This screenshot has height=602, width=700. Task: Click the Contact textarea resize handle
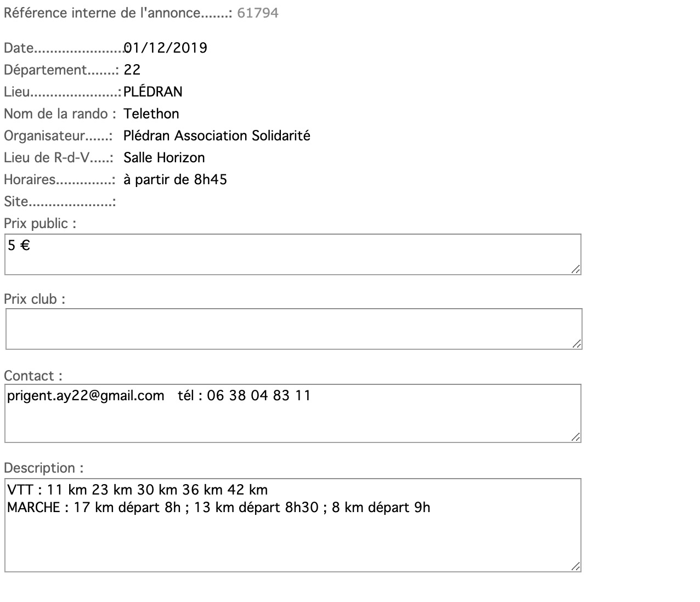575,437
